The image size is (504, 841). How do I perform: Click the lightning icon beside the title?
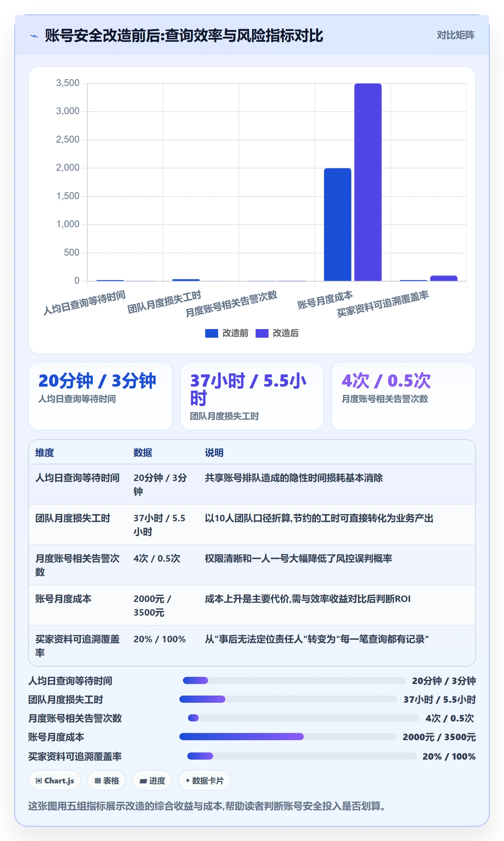click(34, 36)
